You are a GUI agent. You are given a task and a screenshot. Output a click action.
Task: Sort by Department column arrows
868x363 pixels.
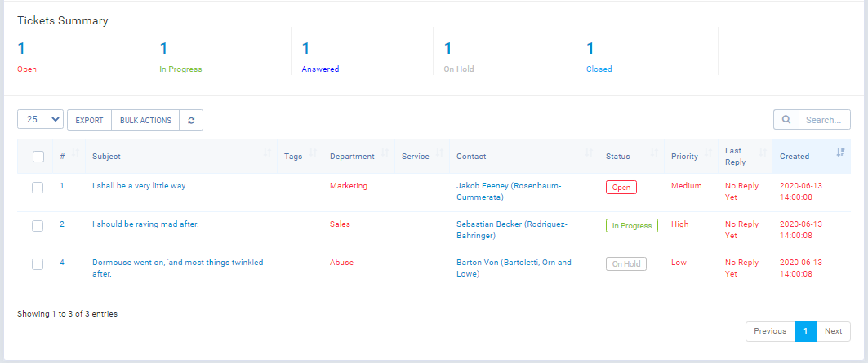[x=385, y=153]
